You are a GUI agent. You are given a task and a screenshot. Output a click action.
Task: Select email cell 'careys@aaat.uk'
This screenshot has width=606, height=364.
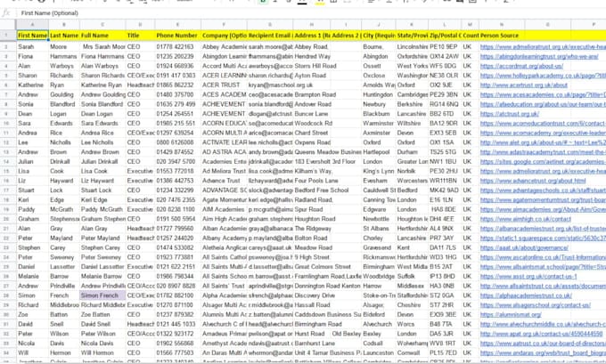[270, 247]
